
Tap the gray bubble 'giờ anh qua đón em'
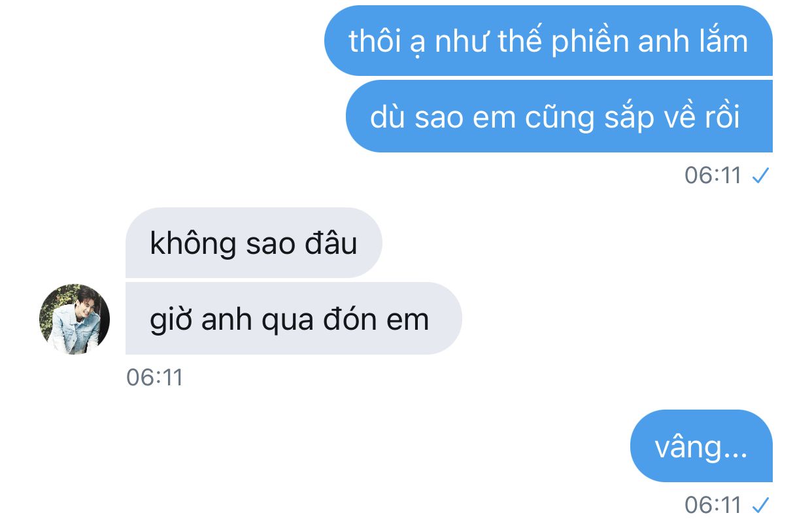(294, 319)
